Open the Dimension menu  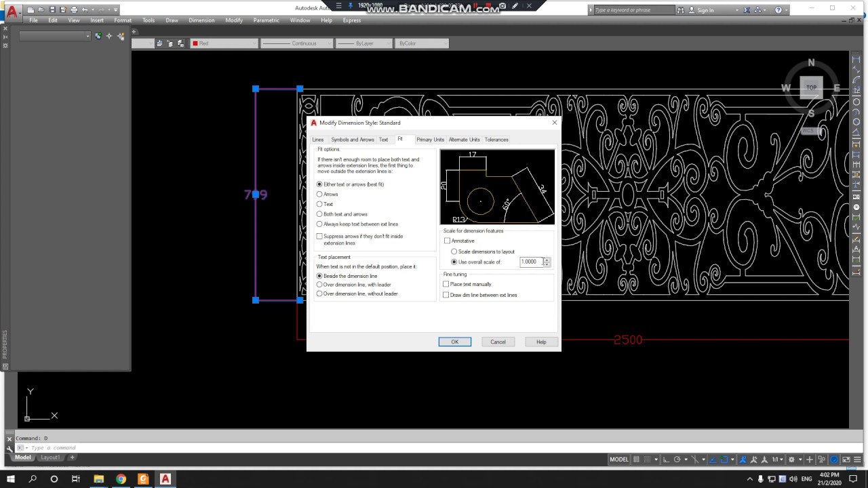click(x=201, y=20)
